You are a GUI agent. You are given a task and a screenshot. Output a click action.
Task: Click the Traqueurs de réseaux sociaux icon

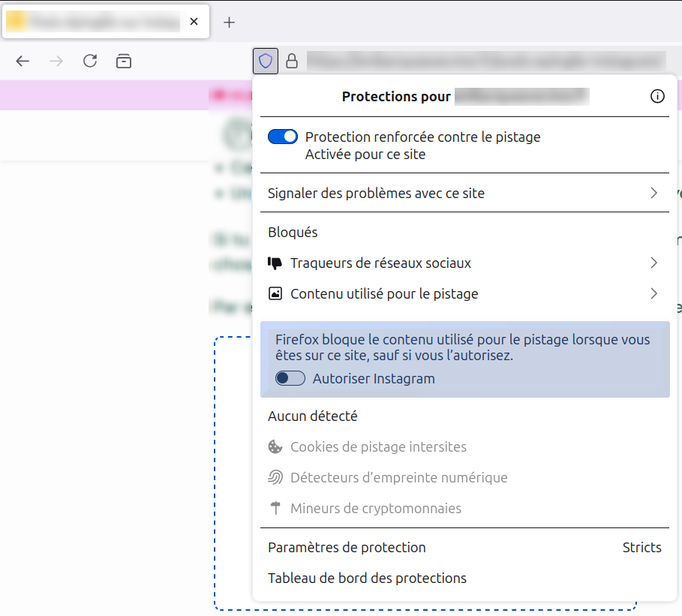pyautogui.click(x=276, y=263)
